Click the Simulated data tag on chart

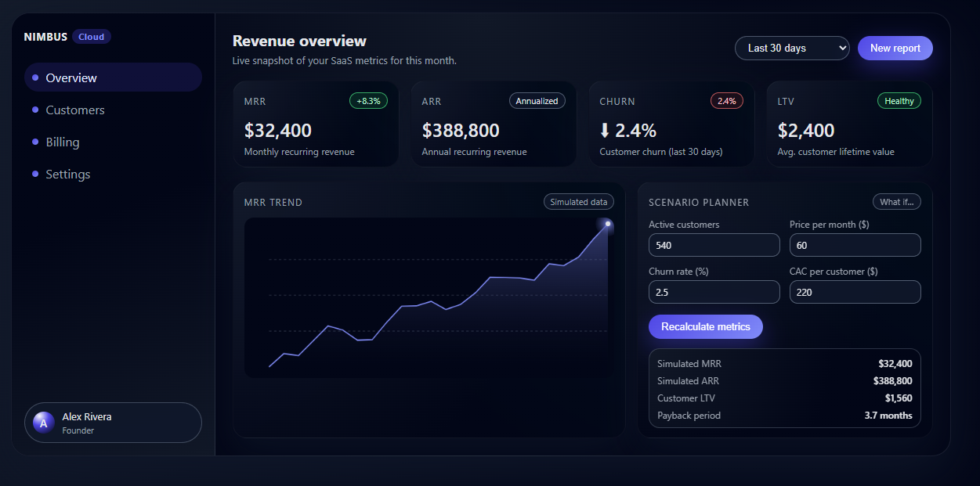578,202
